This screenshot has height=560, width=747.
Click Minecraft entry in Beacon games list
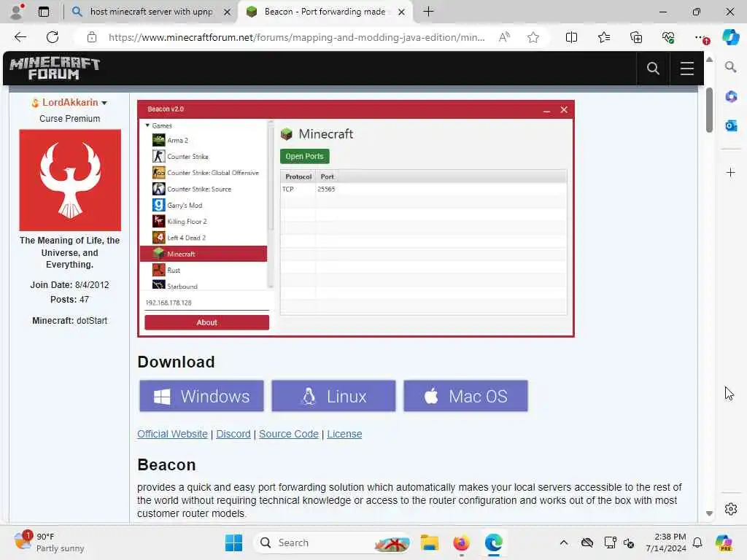point(204,254)
